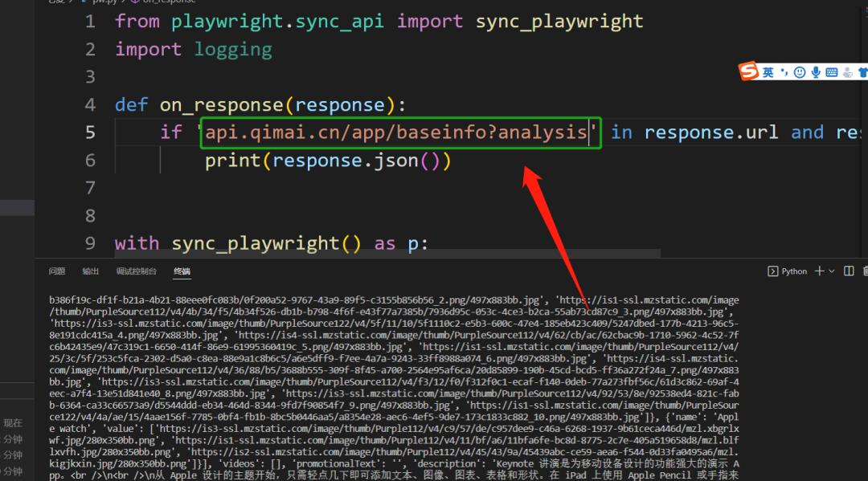Toggle Chinese/English mode button 英

(x=768, y=72)
